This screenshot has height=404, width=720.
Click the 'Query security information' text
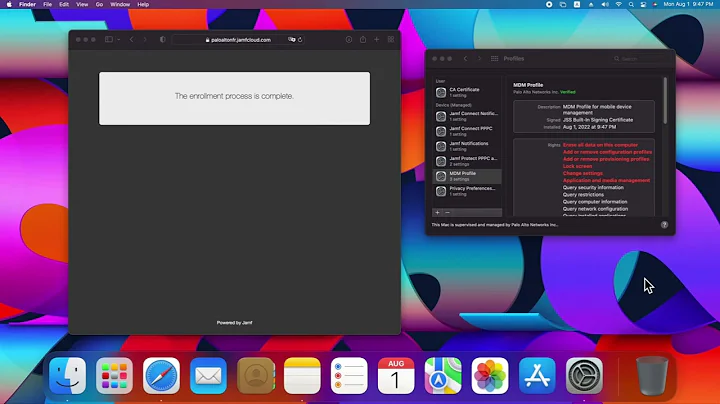593,187
